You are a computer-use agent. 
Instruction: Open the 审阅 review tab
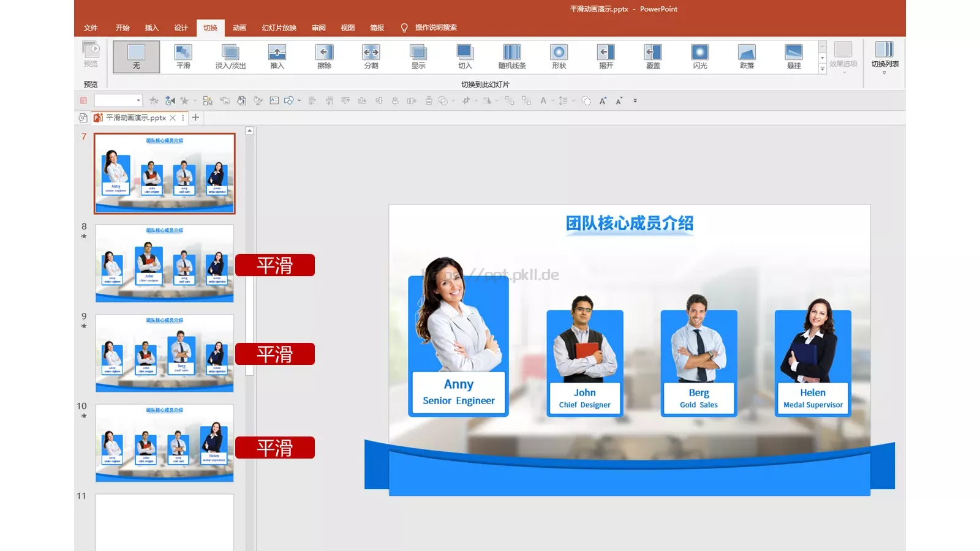coord(318,28)
